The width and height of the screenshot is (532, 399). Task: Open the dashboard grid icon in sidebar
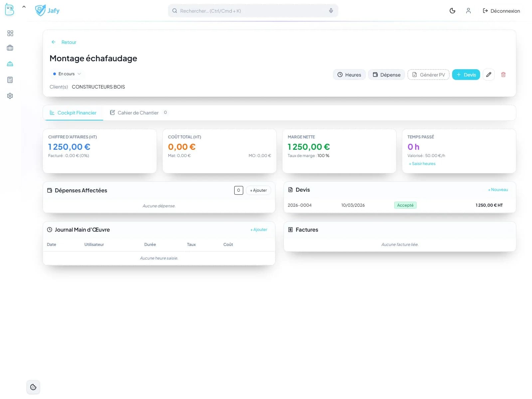[10, 33]
